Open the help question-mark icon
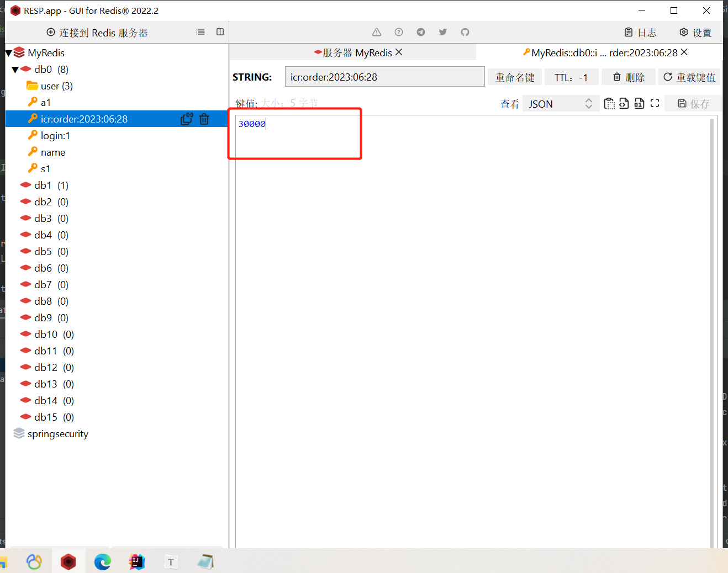 (x=399, y=32)
